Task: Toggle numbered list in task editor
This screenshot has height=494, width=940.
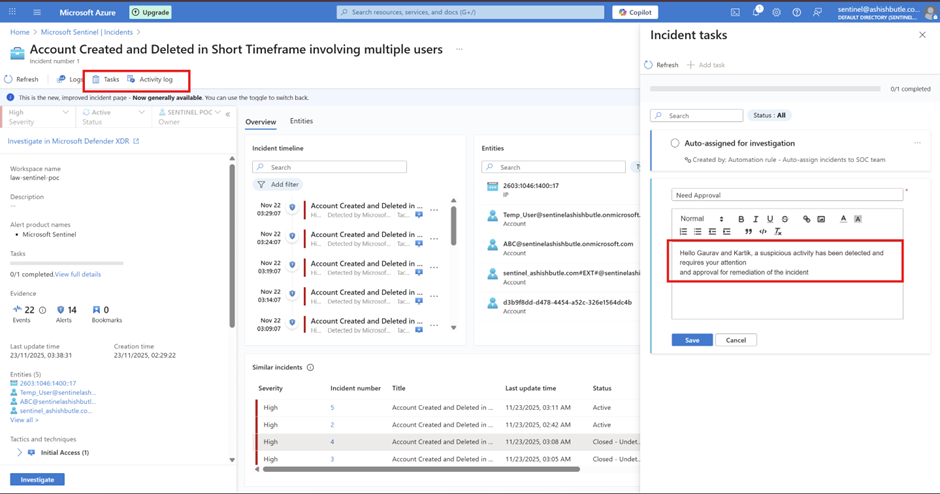Action: pos(683,232)
